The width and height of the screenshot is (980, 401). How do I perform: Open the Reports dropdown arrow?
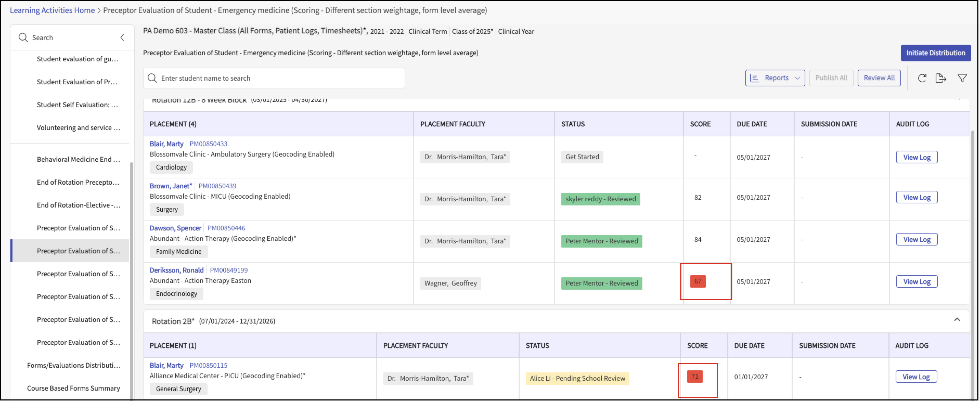tap(797, 78)
